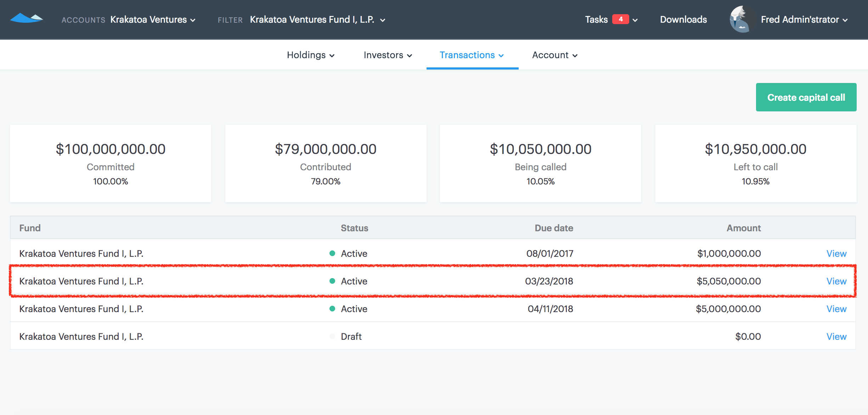This screenshot has width=868, height=415.
Task: View the Draft capital call
Action: pyautogui.click(x=836, y=336)
